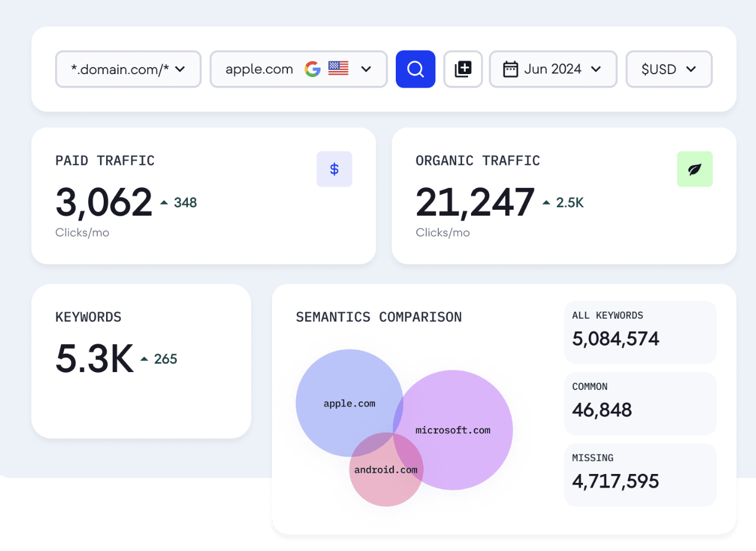This screenshot has width=756, height=551.
Task: Select the microsoft.com circle in Venn diagram
Action: pyautogui.click(x=453, y=430)
